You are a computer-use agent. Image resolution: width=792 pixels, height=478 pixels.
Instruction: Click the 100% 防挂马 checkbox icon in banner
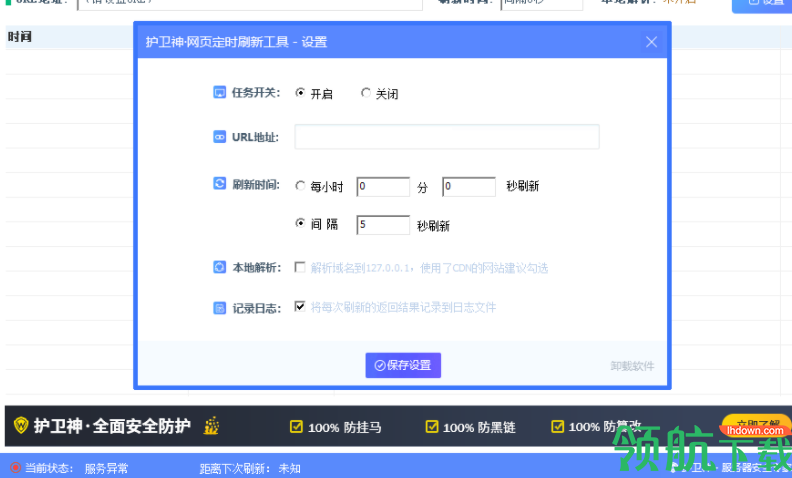tap(296, 426)
